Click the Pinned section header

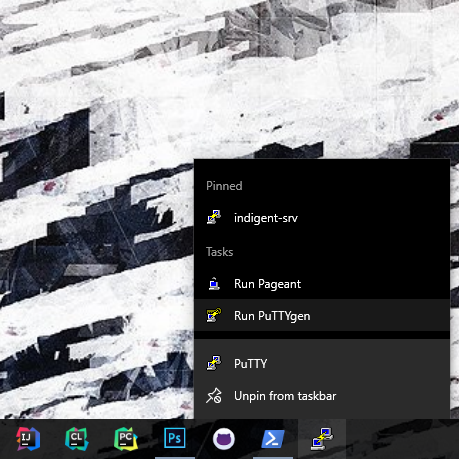click(224, 186)
